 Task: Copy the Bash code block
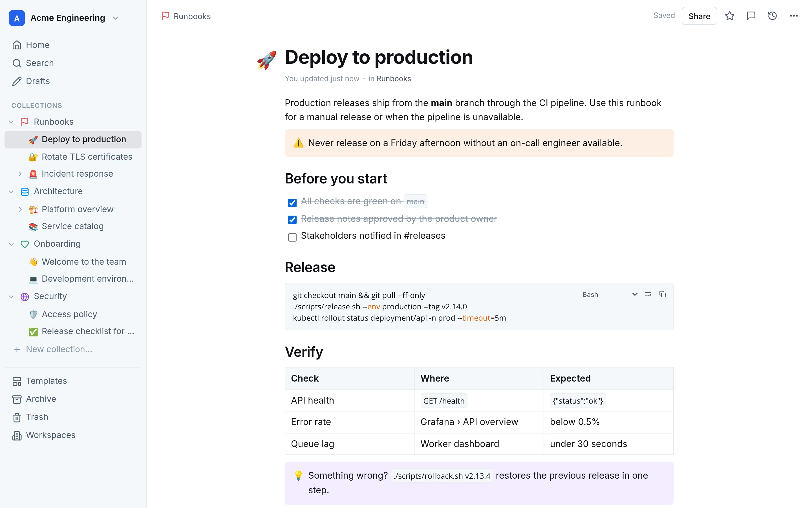tap(662, 294)
